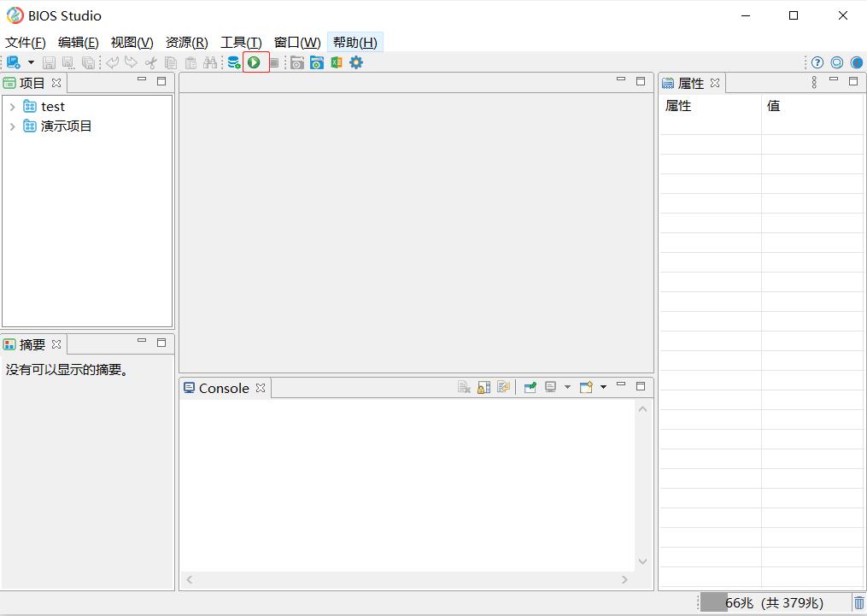Click the green Run play button
This screenshot has width=867, height=616.
pyautogui.click(x=254, y=62)
